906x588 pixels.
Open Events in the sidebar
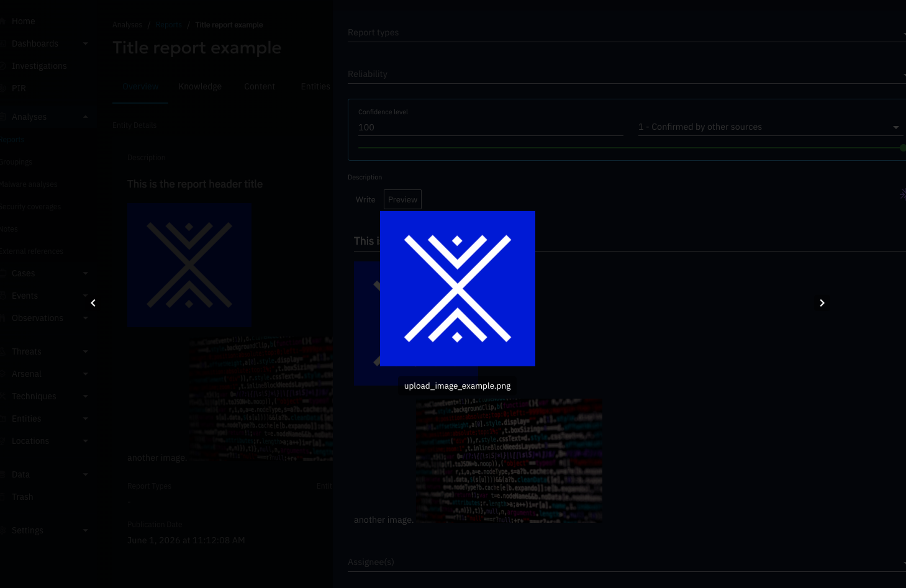pyautogui.click(x=25, y=296)
